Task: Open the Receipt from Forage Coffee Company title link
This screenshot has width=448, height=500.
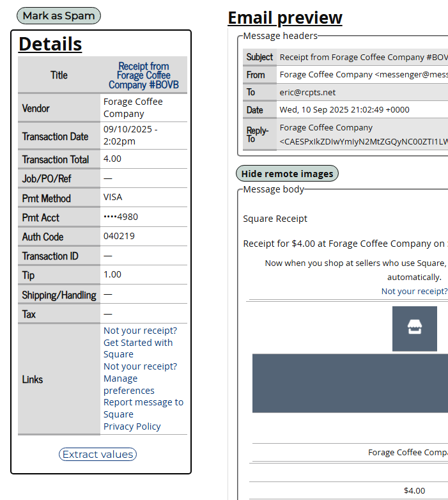Action: click(x=143, y=75)
